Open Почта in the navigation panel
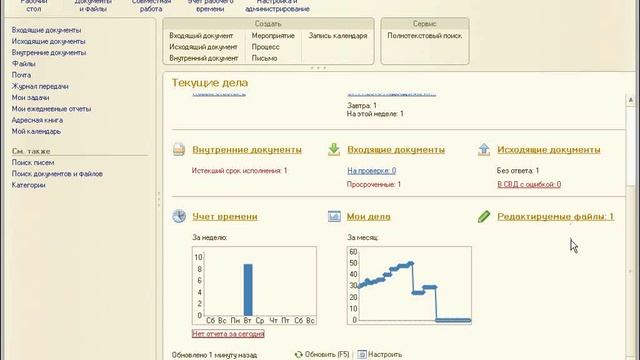640x360 pixels. tap(21, 75)
